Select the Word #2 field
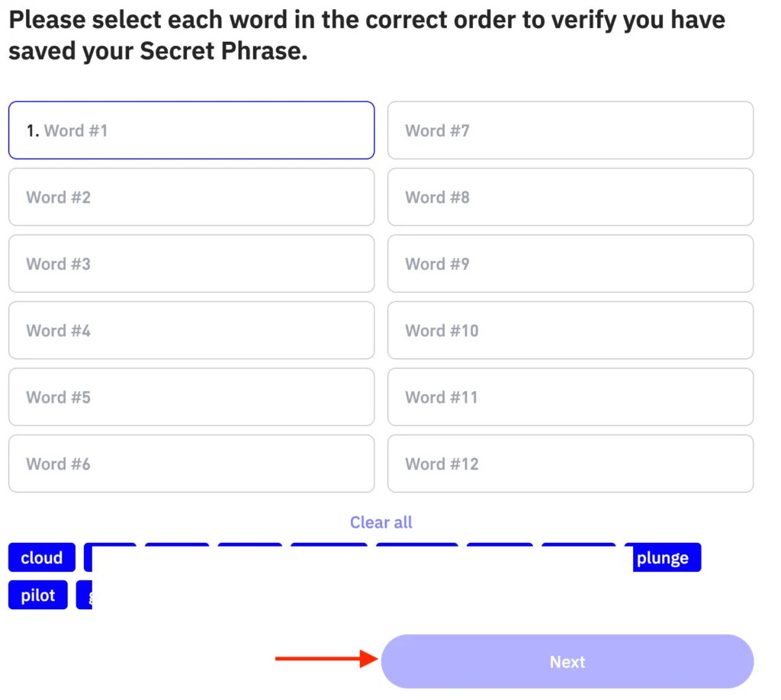 click(191, 197)
